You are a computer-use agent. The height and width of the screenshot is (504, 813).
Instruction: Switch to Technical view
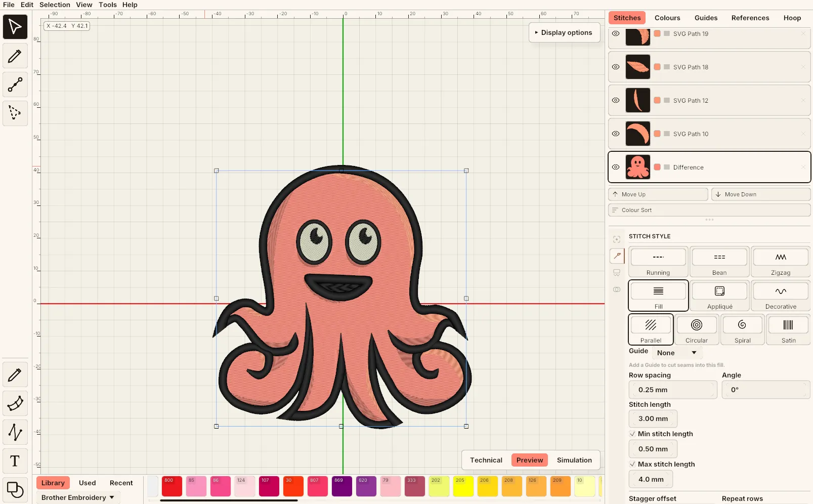(486, 460)
